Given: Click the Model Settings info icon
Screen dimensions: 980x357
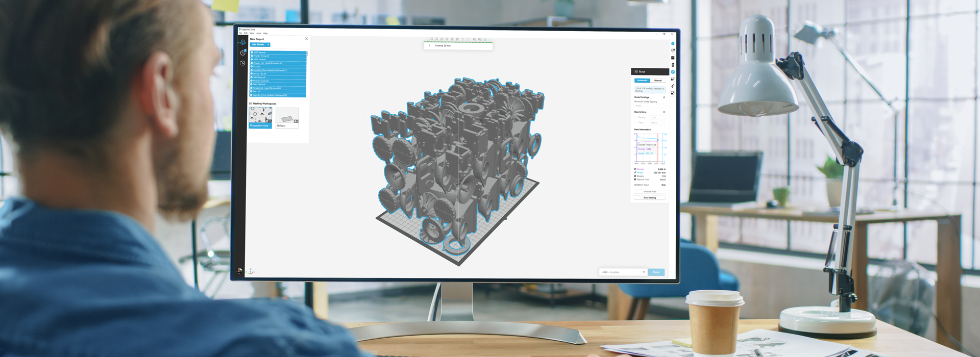Looking at the screenshot, I should tap(664, 97).
